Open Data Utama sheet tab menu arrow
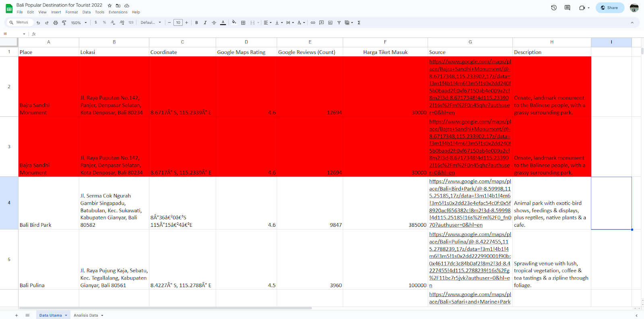The width and height of the screenshot is (644, 319). [x=66, y=315]
